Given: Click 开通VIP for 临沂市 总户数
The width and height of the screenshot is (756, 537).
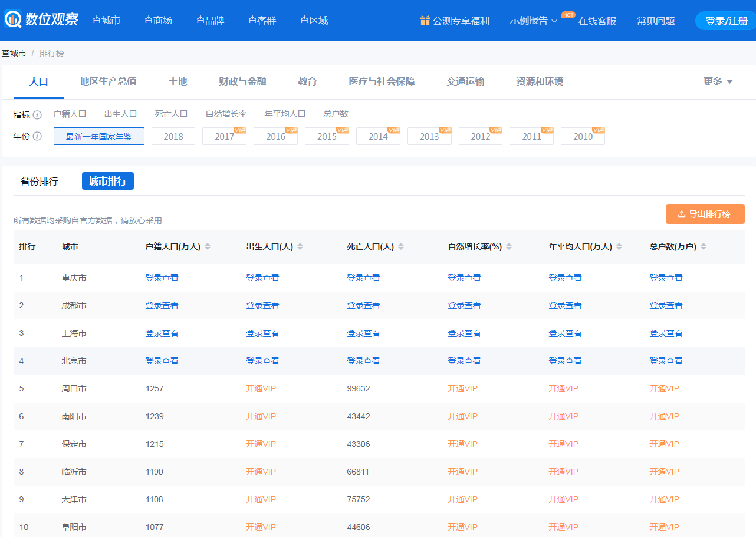Looking at the screenshot, I should click(x=665, y=472).
